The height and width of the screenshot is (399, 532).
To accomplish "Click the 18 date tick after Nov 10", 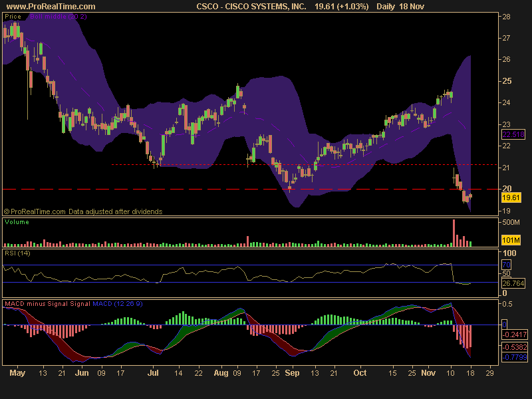I will (x=470, y=373).
